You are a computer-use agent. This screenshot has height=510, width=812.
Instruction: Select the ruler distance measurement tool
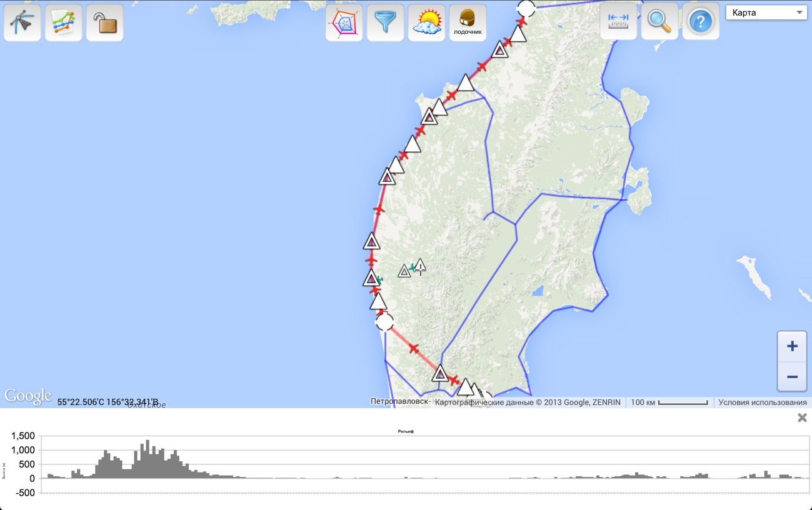pos(618,21)
